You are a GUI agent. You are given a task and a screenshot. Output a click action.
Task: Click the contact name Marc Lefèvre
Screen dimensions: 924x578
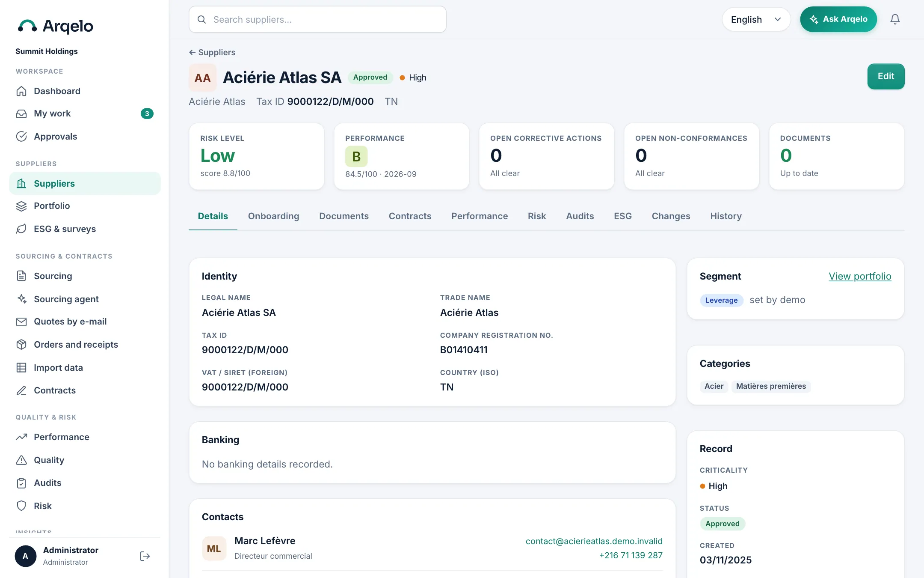[265, 541]
